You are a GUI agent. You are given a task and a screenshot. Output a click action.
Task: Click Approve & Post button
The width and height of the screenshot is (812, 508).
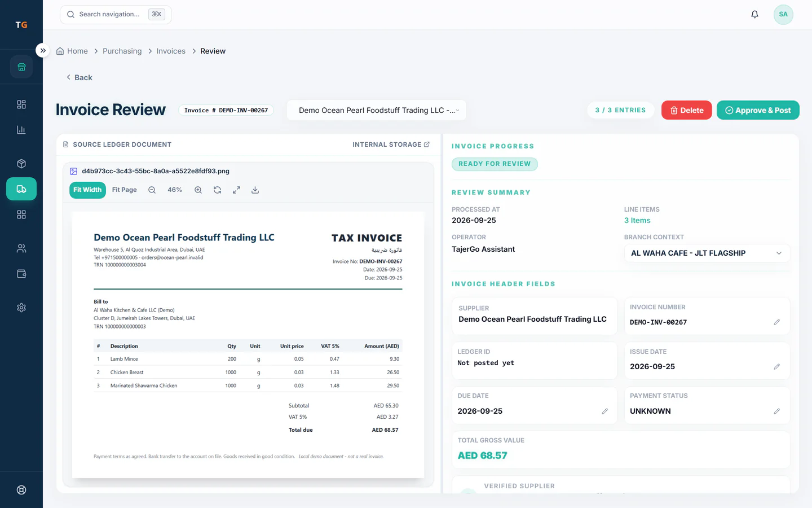pos(758,110)
